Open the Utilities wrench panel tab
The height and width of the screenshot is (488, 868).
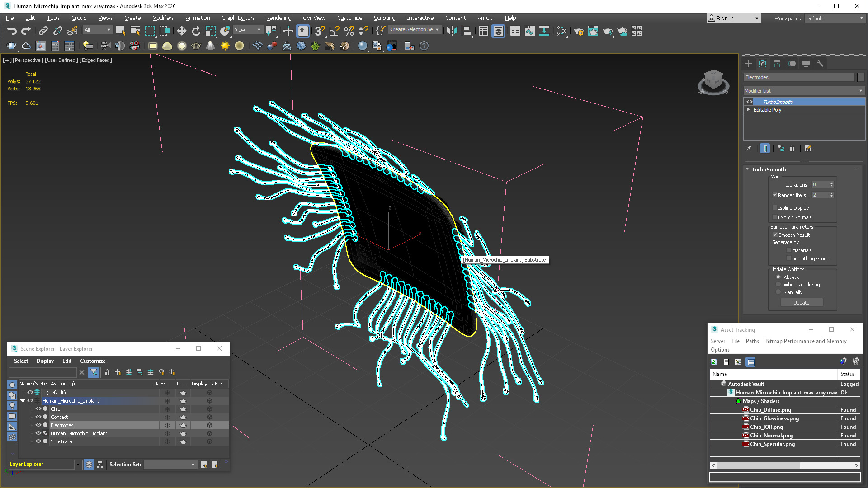821,64
